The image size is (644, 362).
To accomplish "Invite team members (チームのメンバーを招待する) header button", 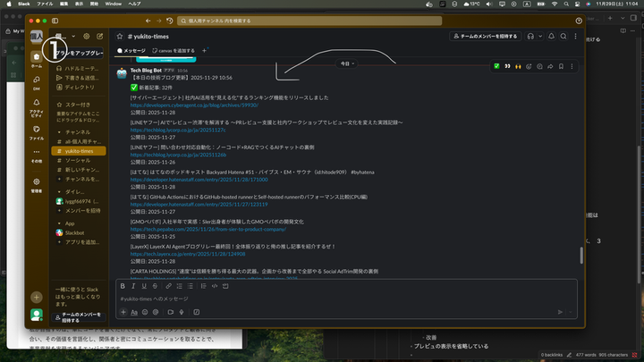I will (486, 37).
